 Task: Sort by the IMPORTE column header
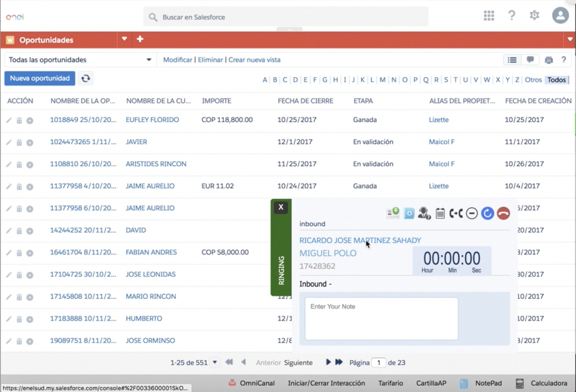217,101
